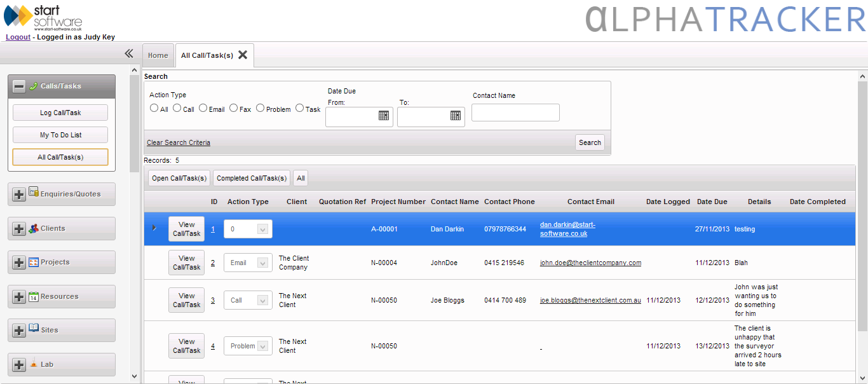Switch to the Home tab

[158, 55]
